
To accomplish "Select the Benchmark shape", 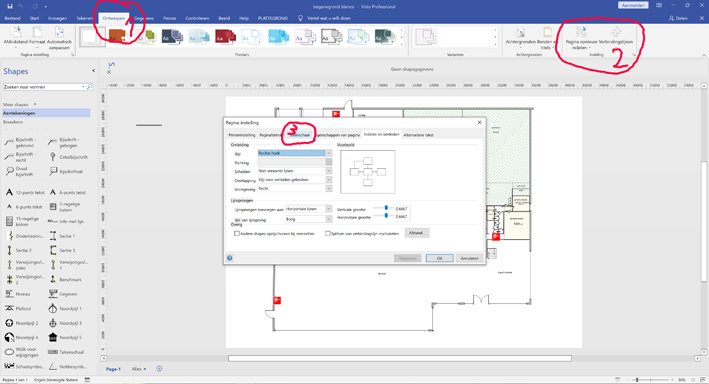I will click(66, 280).
